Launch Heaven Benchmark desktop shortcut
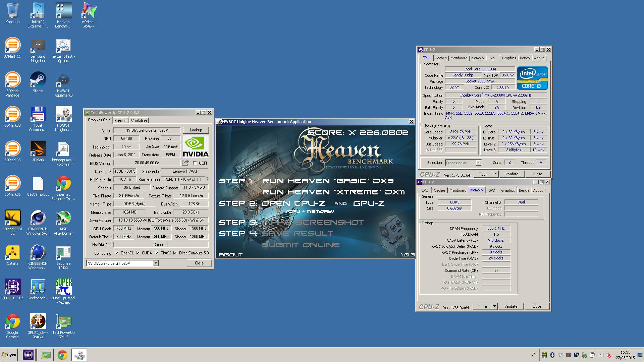 [x=63, y=15]
